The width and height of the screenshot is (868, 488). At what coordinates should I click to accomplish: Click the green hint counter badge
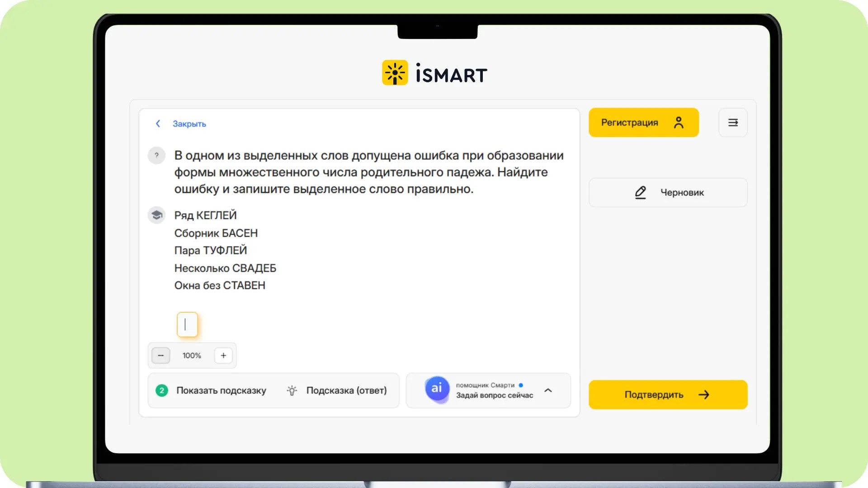[x=161, y=390]
